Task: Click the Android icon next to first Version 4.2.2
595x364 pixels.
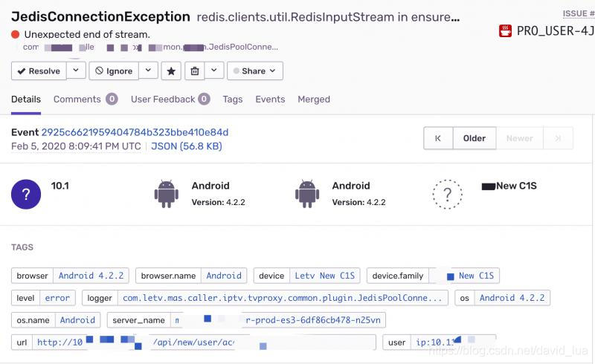Action: click(x=166, y=194)
